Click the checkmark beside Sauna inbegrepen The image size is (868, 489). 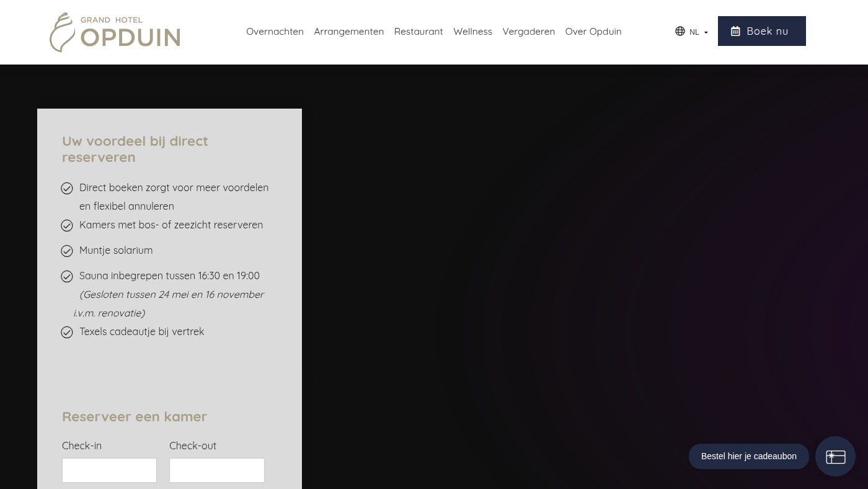67,276
